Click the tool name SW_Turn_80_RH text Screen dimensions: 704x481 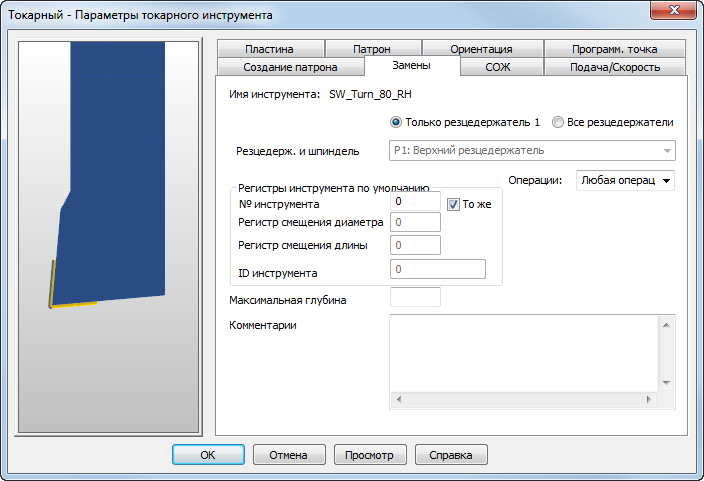(x=370, y=94)
